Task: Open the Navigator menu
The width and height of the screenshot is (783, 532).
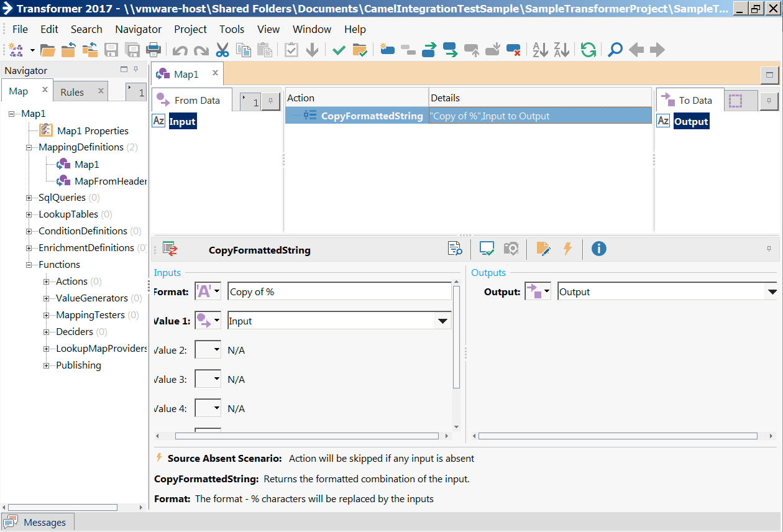Action: pyautogui.click(x=138, y=29)
